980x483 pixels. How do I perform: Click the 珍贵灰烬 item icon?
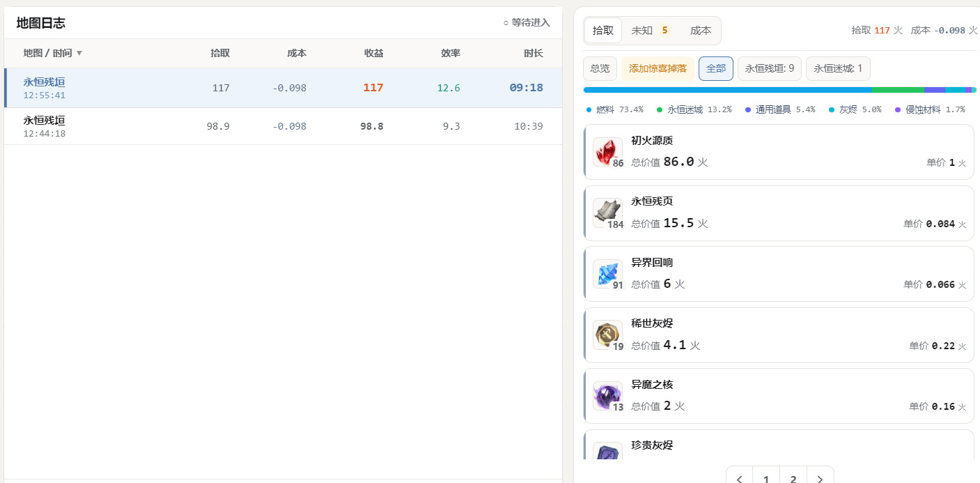click(x=607, y=451)
